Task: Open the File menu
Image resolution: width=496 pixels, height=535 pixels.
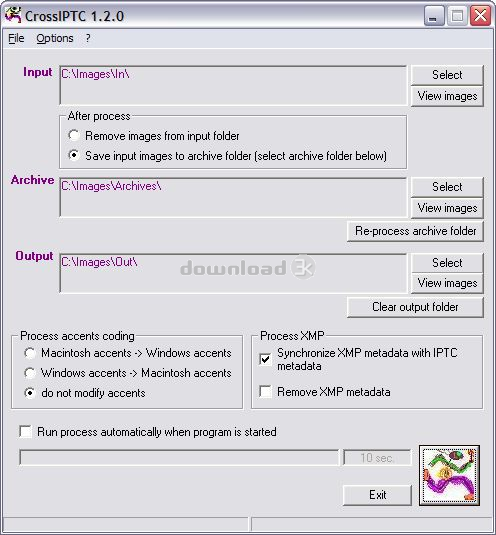Action: [x=16, y=38]
